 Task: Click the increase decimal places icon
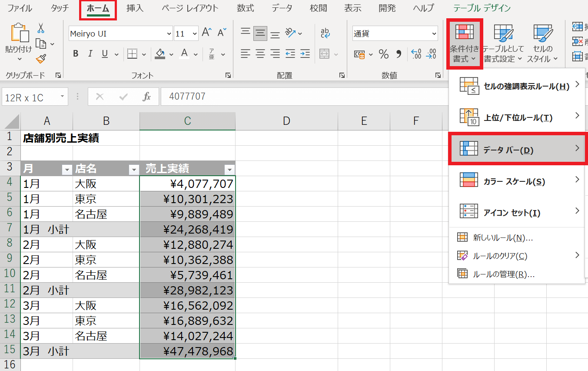point(416,54)
